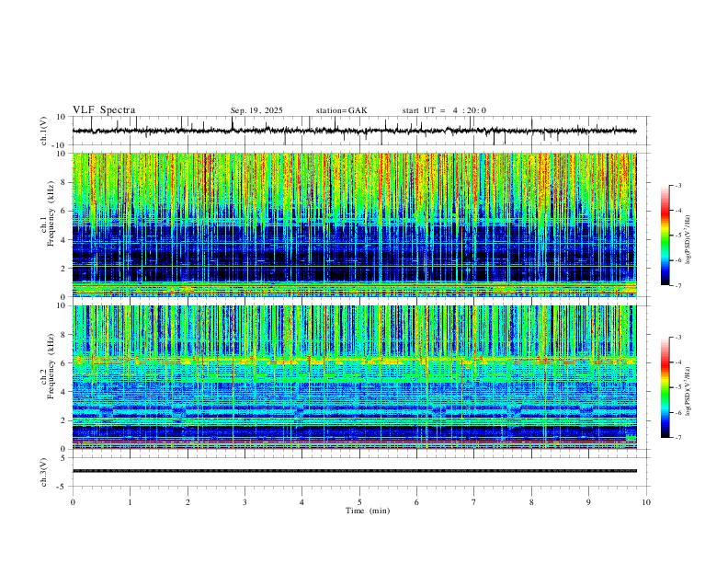Click the log(PSD) label beside ch.1 color bar
Viewport: 728px width, 563px height.
[688, 240]
